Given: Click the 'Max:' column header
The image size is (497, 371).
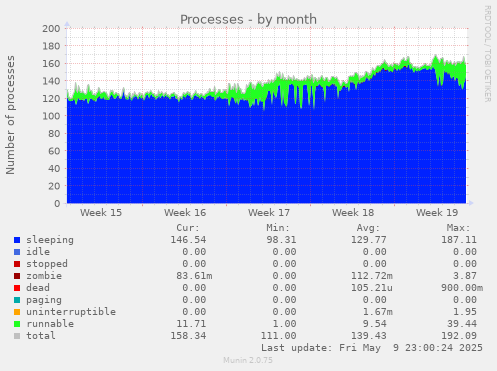Looking at the screenshot, I should point(459,228).
